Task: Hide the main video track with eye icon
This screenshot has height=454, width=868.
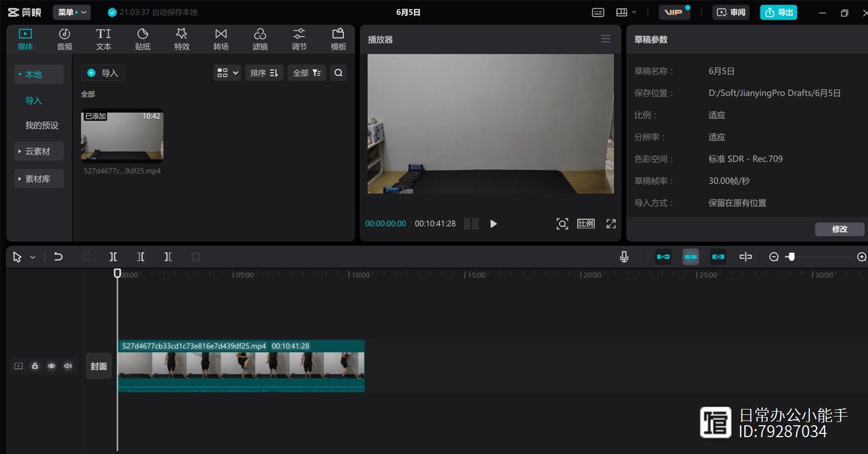Action: point(52,366)
